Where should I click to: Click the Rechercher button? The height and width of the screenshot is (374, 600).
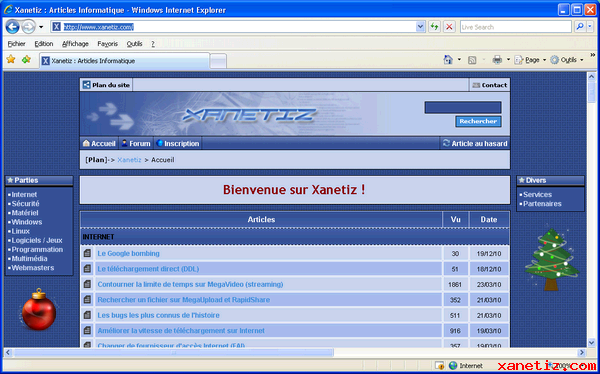(x=478, y=121)
